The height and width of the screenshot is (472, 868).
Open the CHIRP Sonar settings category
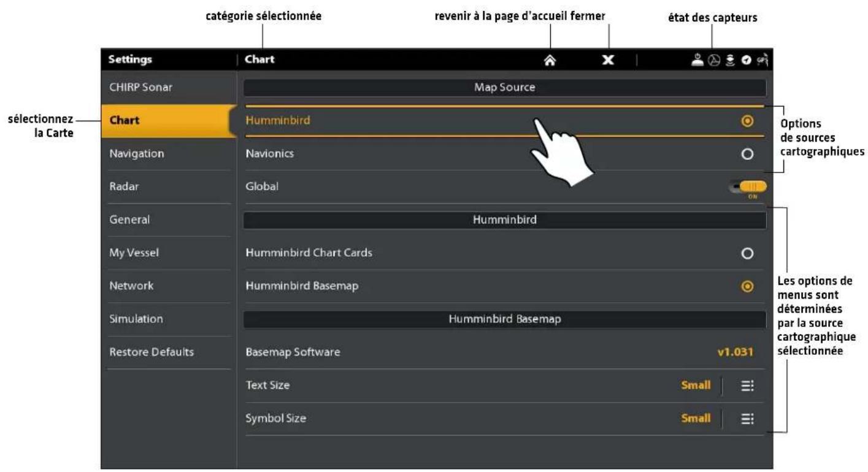click(x=169, y=88)
